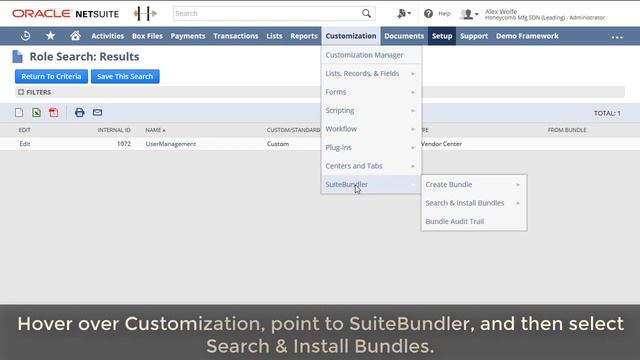Viewport: 640px width, 360px height.
Task: Open the more menus ellipsis
Action: 617,37
